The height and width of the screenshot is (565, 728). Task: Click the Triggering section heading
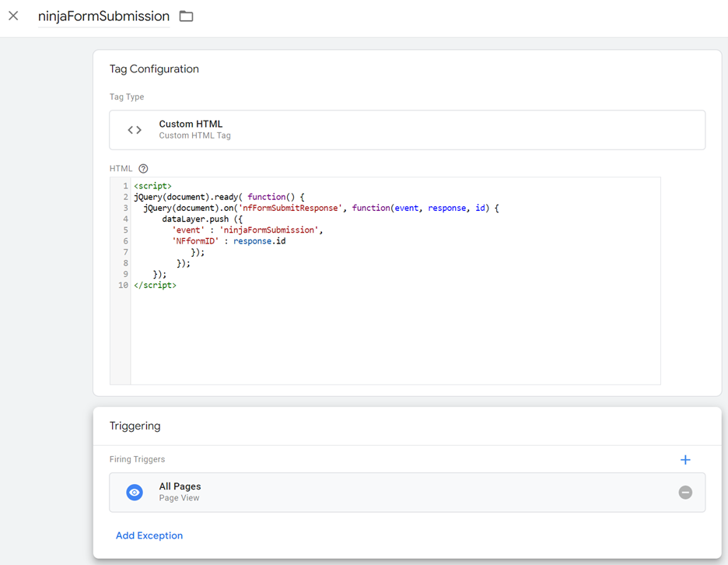[x=135, y=426]
